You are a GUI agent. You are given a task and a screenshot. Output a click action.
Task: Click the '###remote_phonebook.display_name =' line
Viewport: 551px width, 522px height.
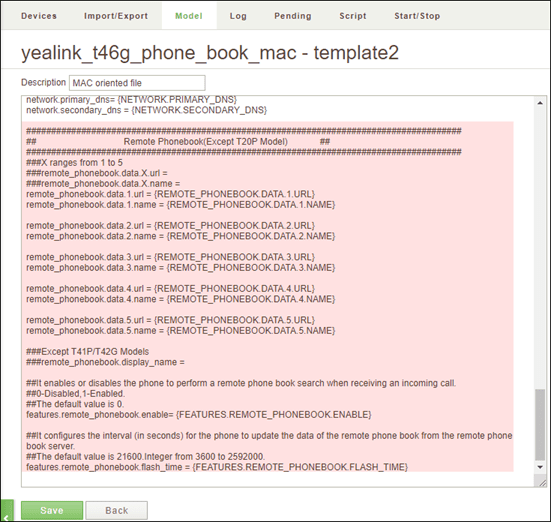(x=105, y=362)
